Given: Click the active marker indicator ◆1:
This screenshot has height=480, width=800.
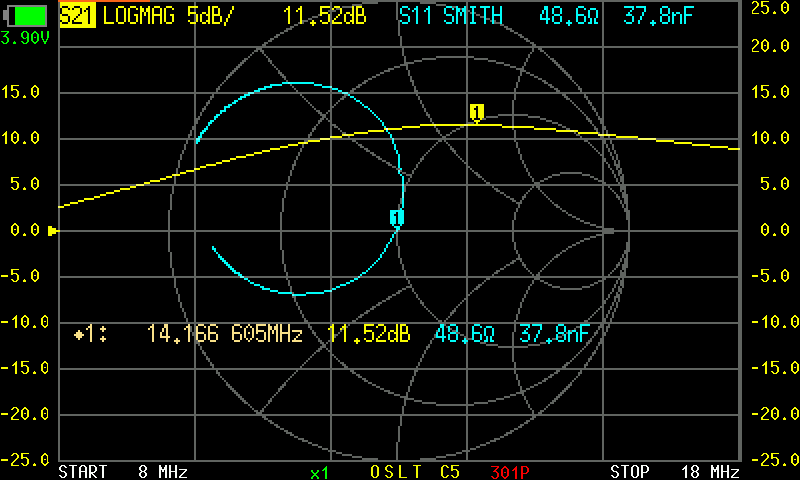Looking at the screenshot, I should click(90, 334).
